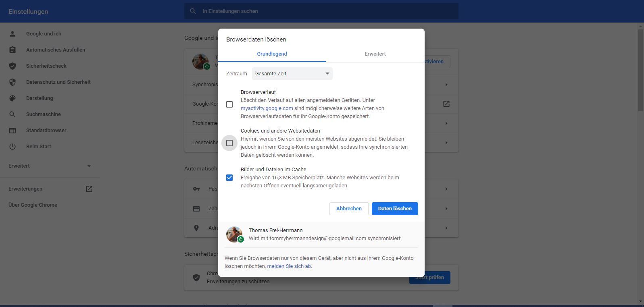The height and width of the screenshot is (307, 644).
Task: Select the Sicherheitscheck shield icon
Action: [13, 66]
